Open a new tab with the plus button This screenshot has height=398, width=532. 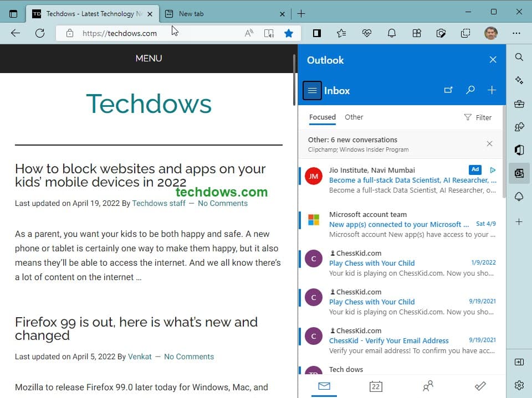click(x=301, y=14)
